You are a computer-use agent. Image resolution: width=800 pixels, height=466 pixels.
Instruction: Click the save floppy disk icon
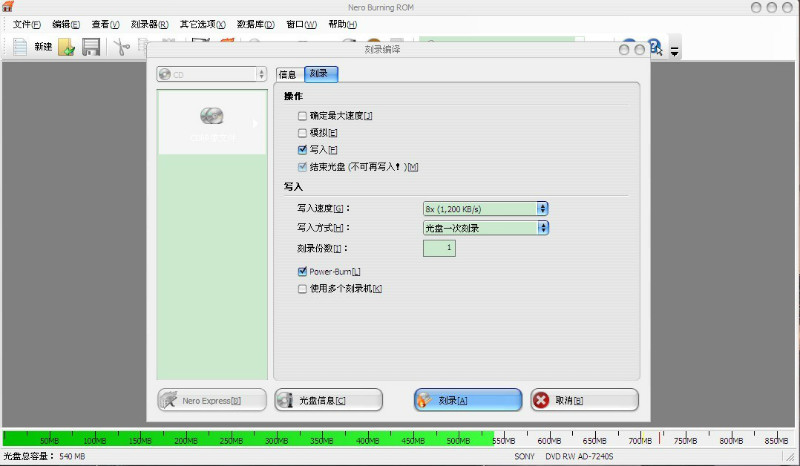click(91, 47)
